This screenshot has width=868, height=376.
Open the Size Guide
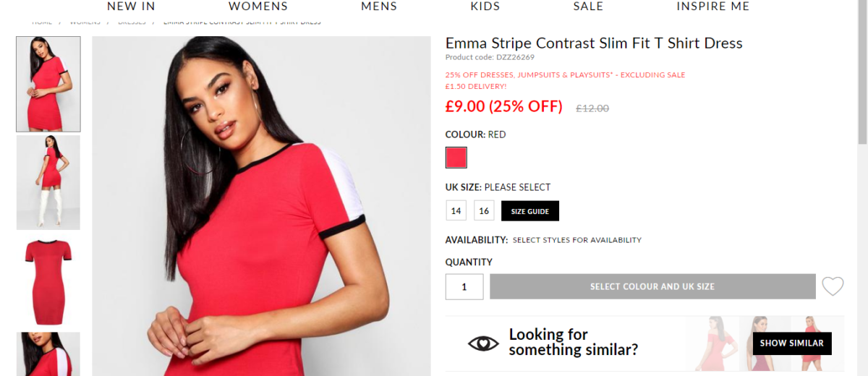click(530, 211)
